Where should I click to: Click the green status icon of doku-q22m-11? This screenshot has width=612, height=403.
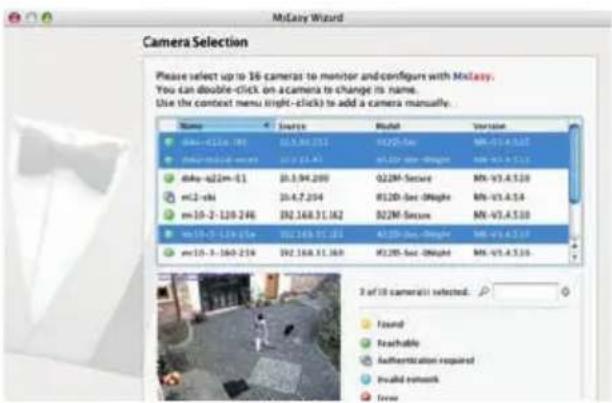(169, 178)
